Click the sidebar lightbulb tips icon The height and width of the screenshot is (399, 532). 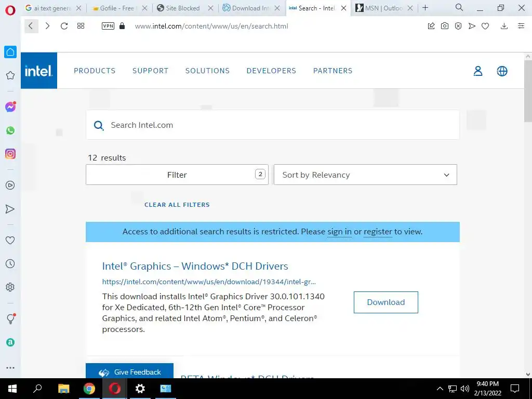(x=10, y=318)
